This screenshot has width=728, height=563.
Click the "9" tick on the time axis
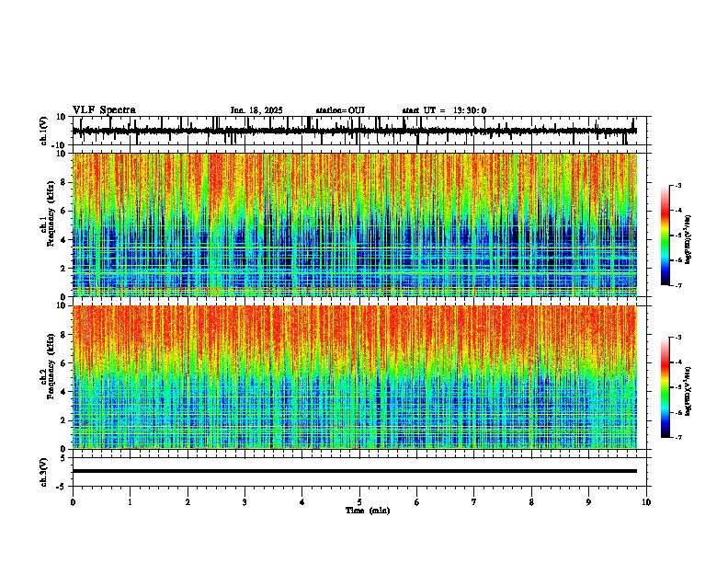(x=588, y=502)
